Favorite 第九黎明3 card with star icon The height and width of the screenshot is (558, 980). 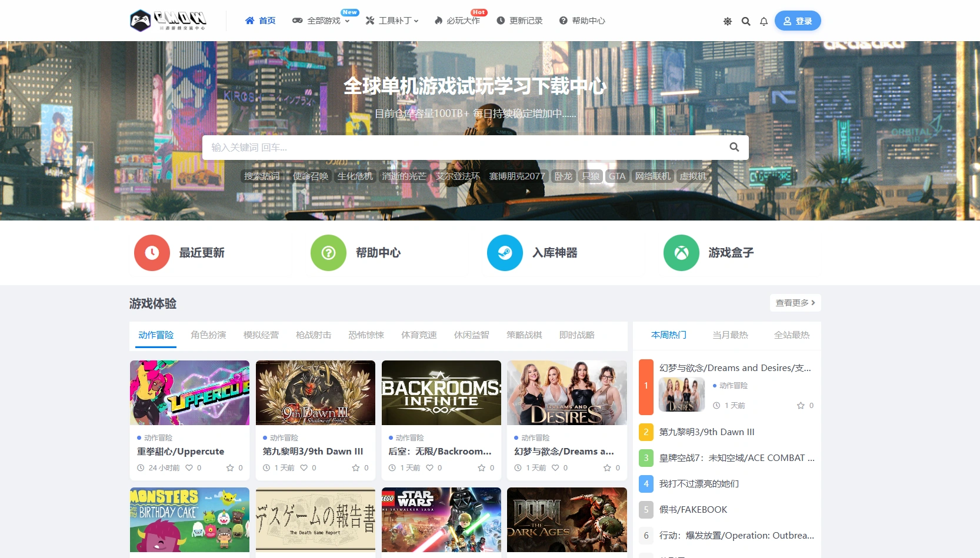[x=355, y=468]
